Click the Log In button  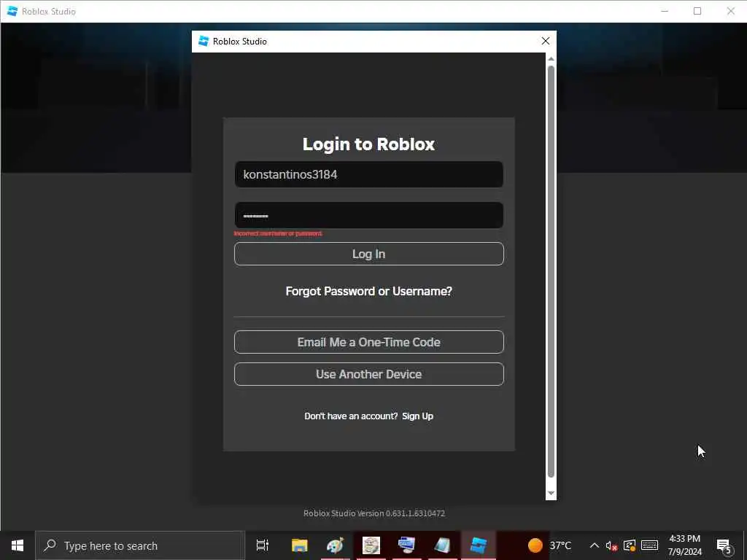(368, 254)
